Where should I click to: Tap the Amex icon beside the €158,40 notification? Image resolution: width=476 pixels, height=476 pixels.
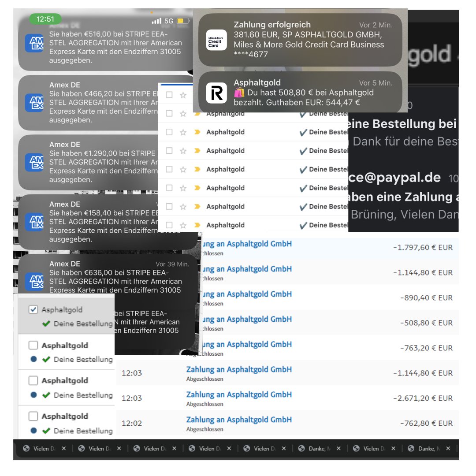[x=34, y=222]
